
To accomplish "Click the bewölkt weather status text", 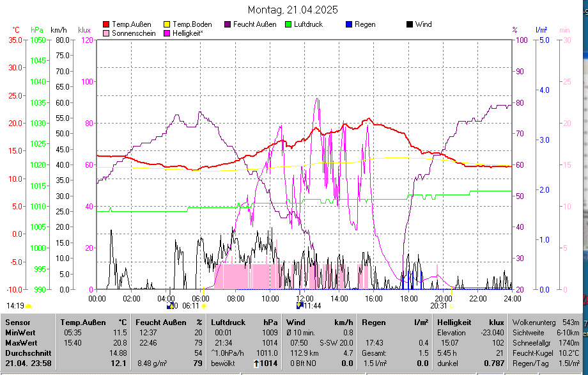I will (223, 363).
